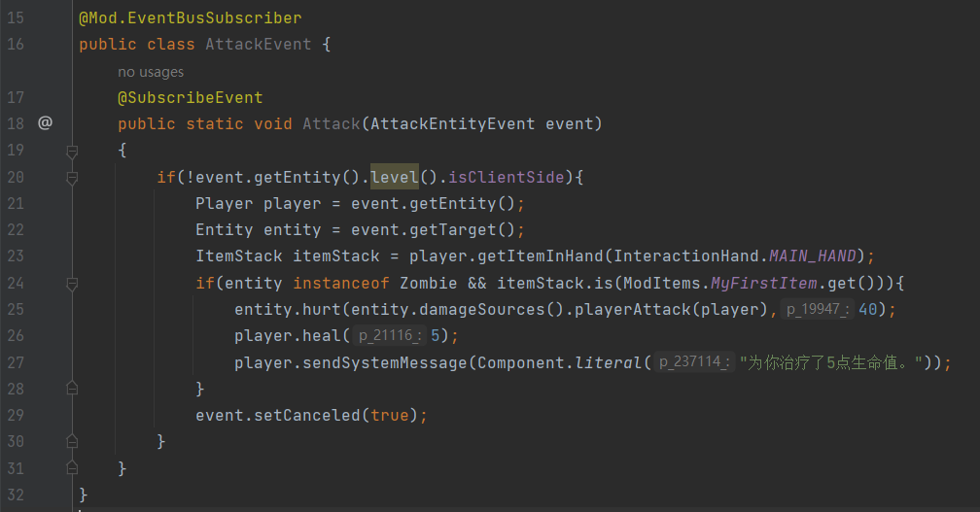
Task: Click the p_237114 parameter hint
Action: (694, 362)
